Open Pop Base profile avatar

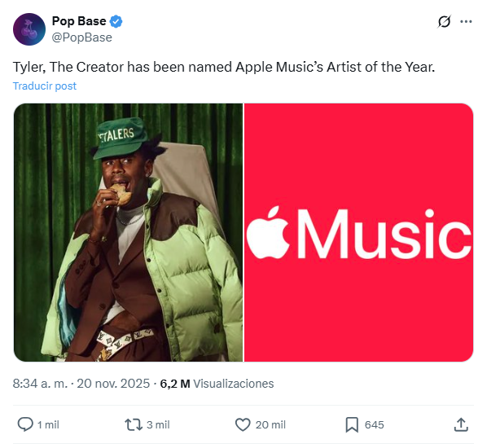[x=29, y=29]
